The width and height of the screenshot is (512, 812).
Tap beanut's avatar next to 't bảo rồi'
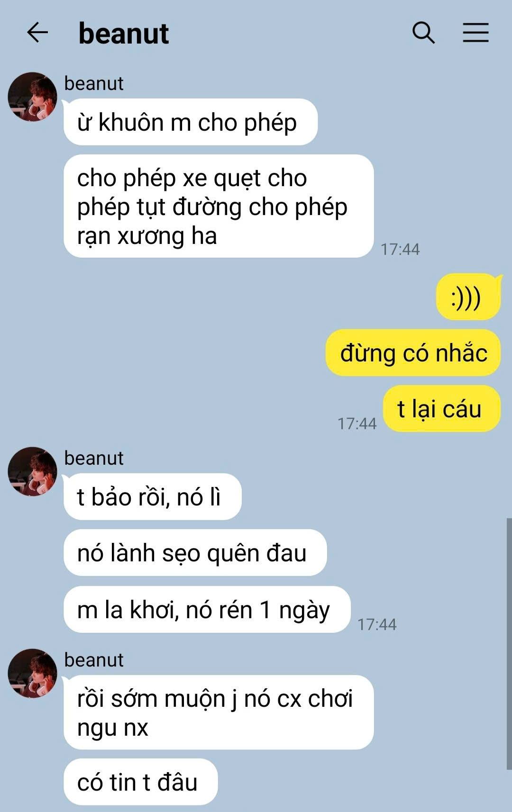[x=32, y=471]
